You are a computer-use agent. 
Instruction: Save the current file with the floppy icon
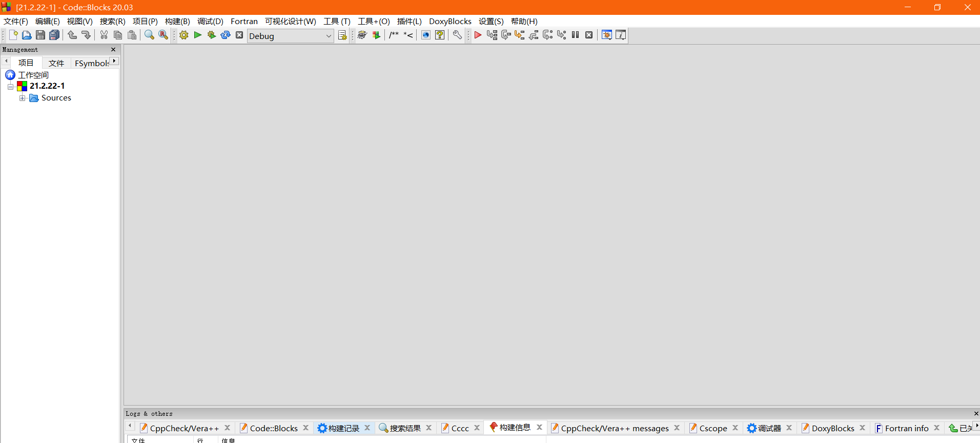(40, 35)
